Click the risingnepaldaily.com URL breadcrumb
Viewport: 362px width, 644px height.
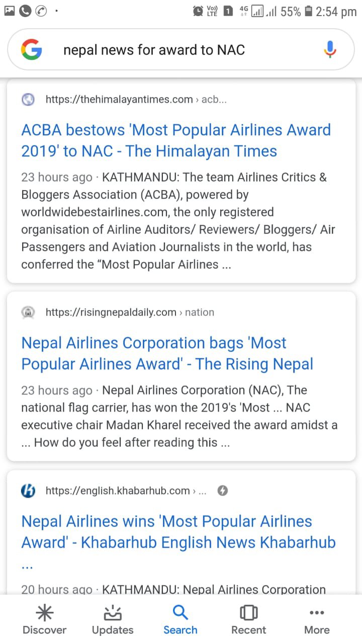pyautogui.click(x=129, y=312)
